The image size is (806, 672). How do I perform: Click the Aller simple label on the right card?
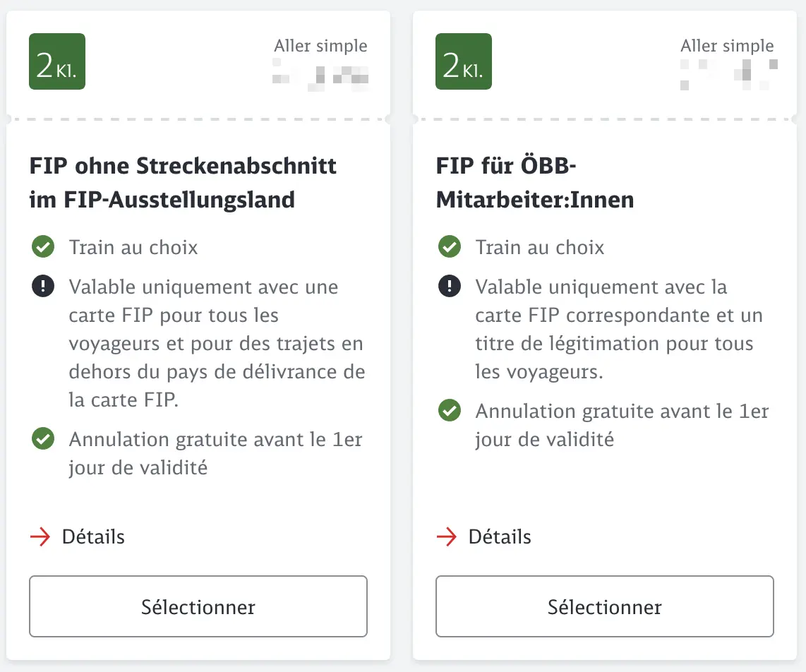[727, 47]
